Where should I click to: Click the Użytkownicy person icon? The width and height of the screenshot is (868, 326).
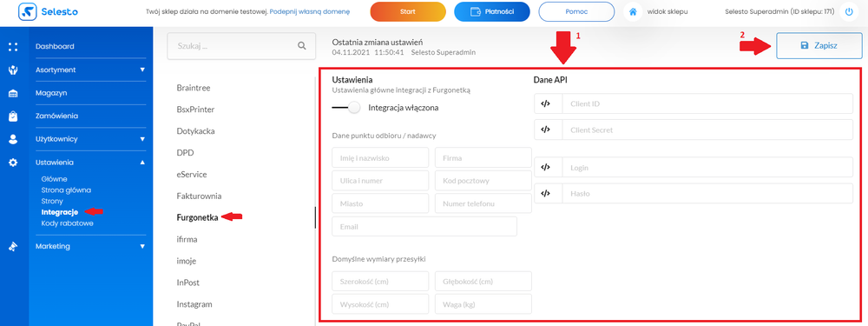click(x=13, y=139)
